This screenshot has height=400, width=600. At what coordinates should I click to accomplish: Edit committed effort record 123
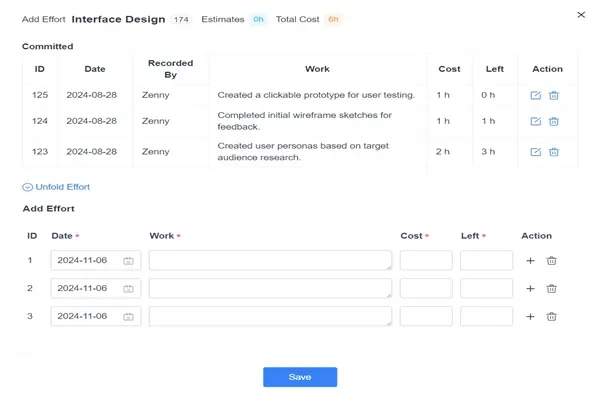(x=536, y=152)
